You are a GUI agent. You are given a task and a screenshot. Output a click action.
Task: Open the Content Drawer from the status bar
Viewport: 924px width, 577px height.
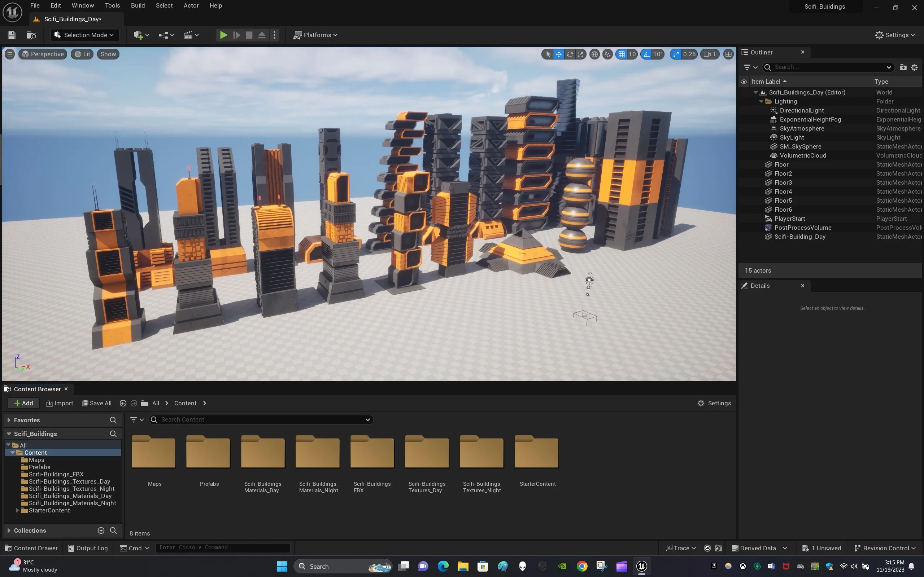coord(31,548)
